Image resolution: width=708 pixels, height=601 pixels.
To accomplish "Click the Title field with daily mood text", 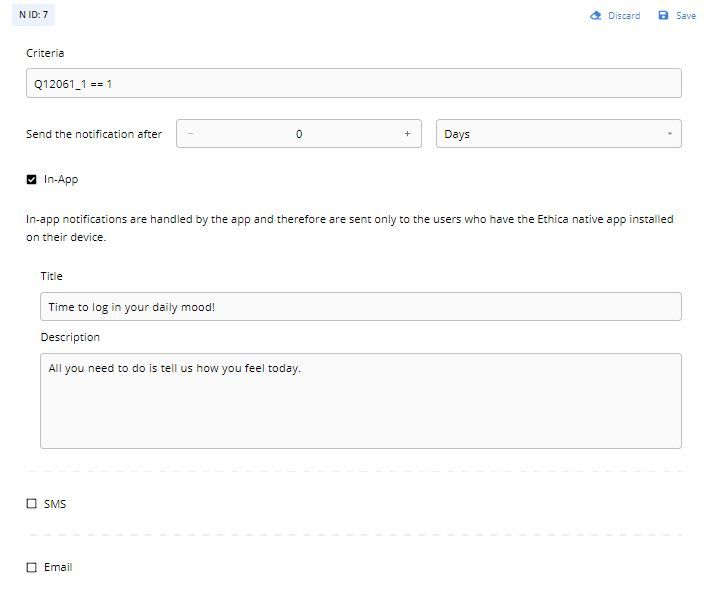I will [x=360, y=307].
